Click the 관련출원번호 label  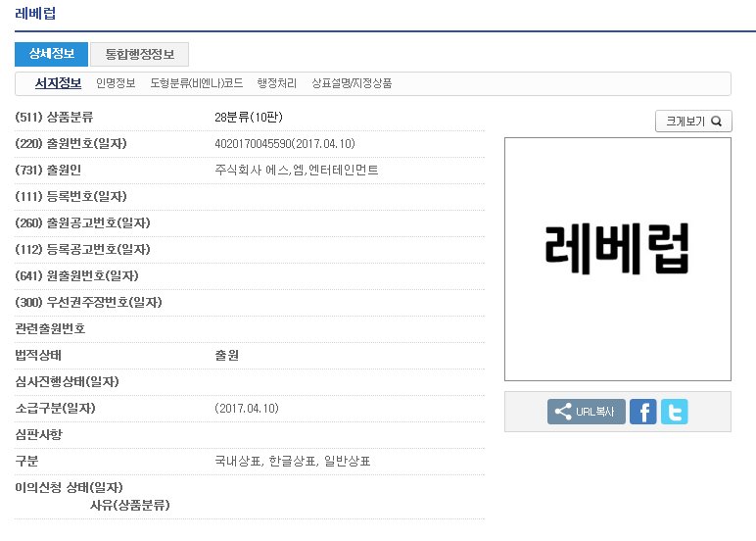point(50,328)
